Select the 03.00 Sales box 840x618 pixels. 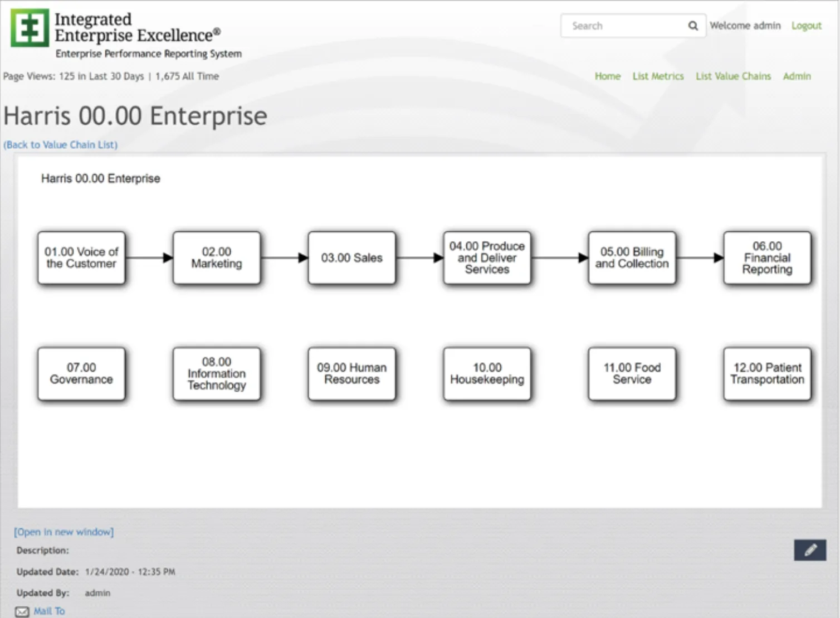[x=351, y=258]
